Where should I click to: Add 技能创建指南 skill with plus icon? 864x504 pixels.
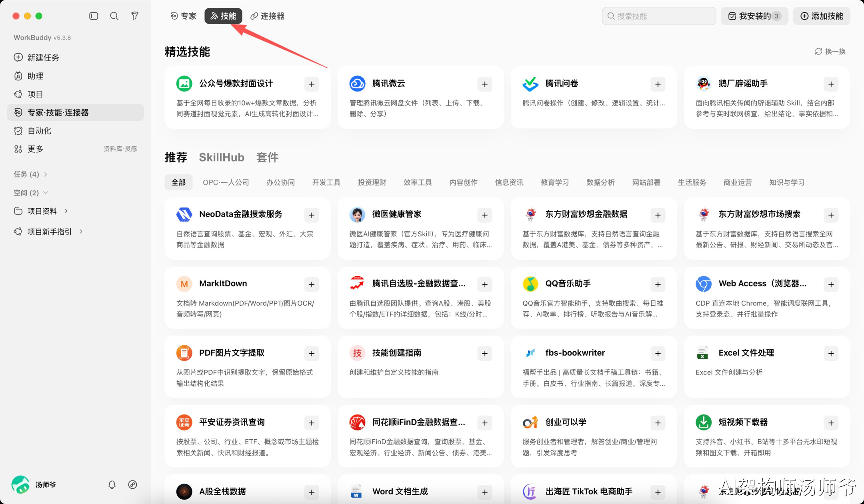click(485, 353)
